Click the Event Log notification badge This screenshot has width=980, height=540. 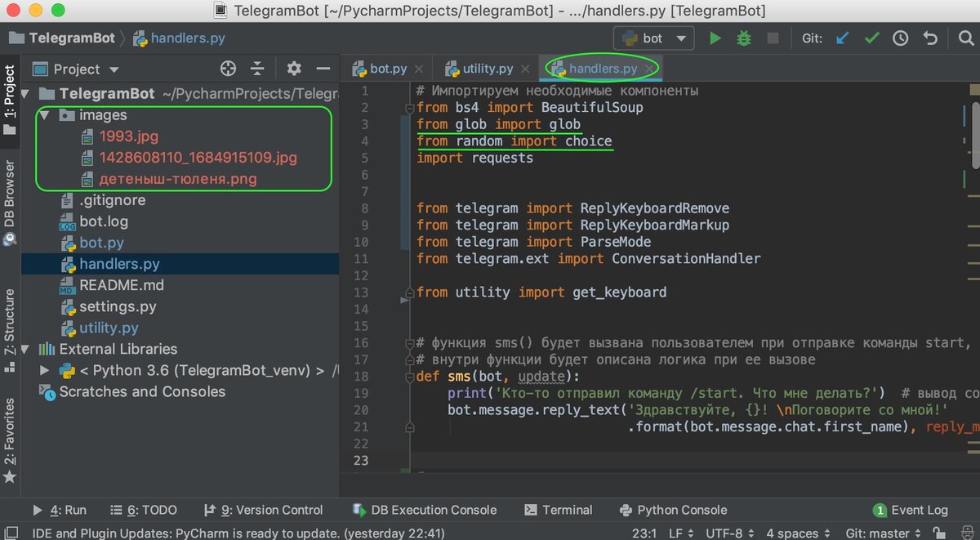pyautogui.click(x=880, y=510)
